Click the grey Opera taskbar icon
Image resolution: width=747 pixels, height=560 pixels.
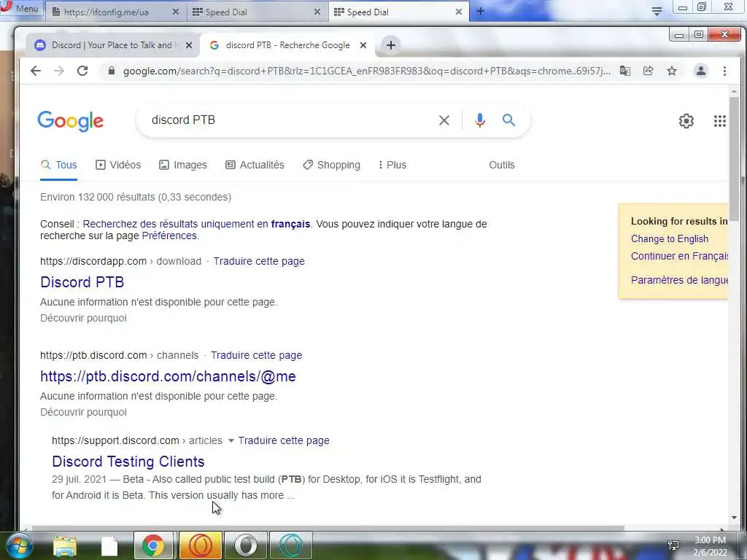tap(245, 545)
